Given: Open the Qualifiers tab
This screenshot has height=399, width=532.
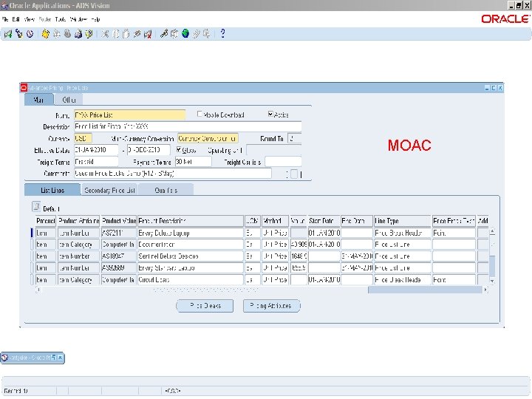Looking at the screenshot, I should [166, 190].
